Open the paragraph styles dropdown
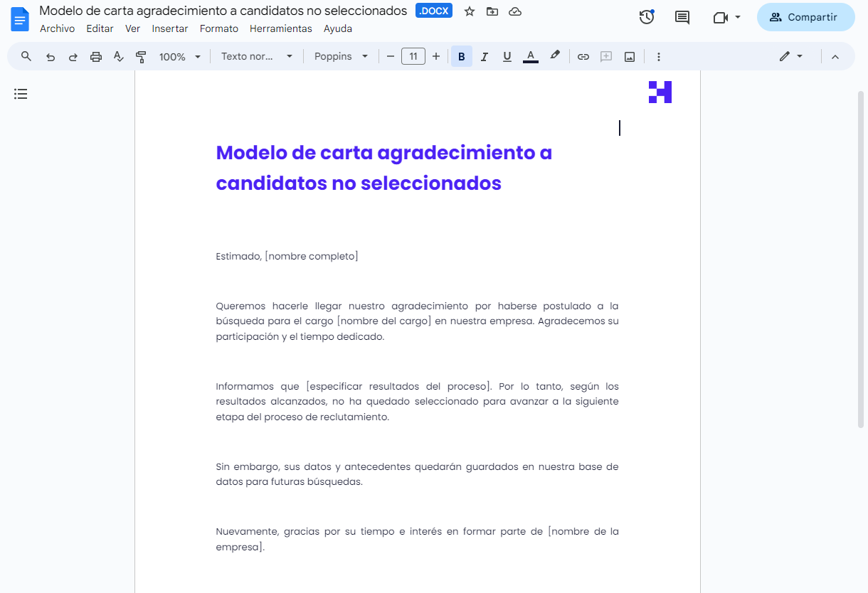 [258, 55]
